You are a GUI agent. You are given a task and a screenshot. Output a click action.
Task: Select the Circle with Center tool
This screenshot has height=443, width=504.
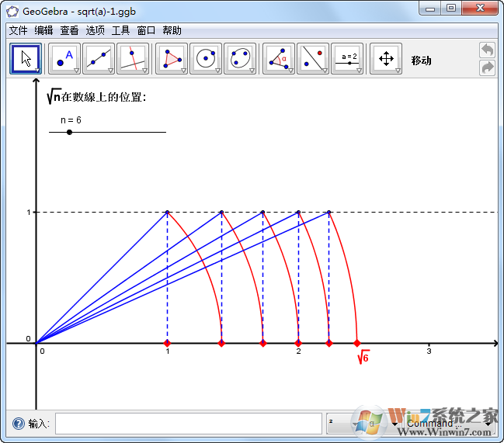(206, 59)
